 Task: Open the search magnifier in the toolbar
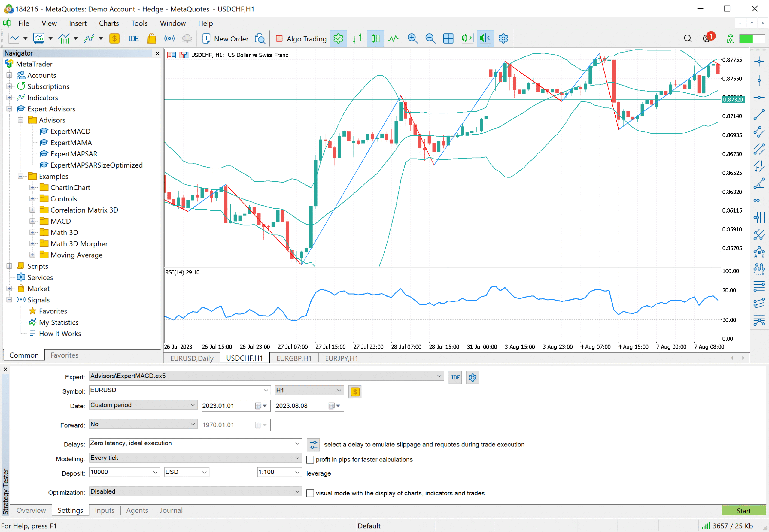point(688,38)
